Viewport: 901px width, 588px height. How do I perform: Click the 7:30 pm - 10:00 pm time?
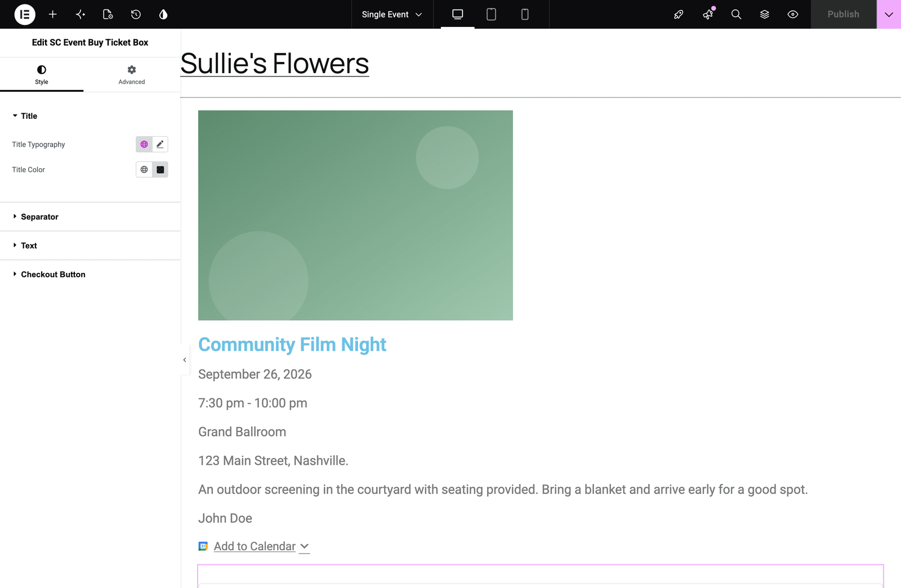pos(253,403)
